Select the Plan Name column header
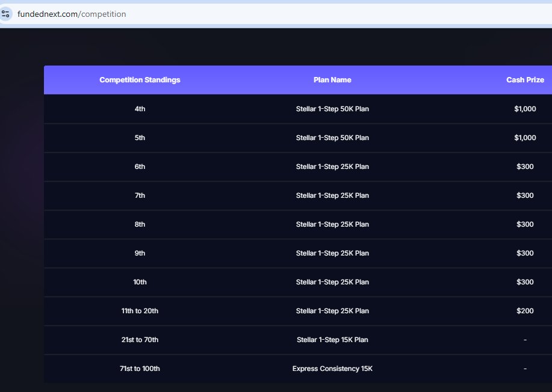The height and width of the screenshot is (392, 552). 332,80
